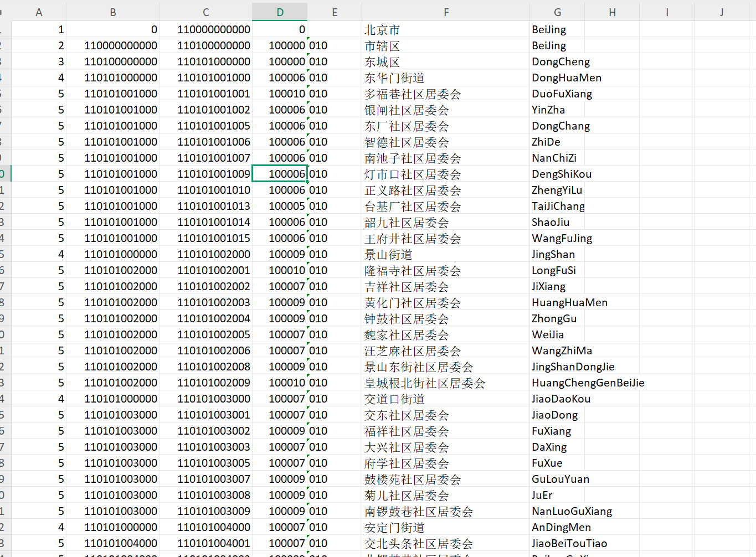Select the DengShiKou pinyin cell
Viewport: 756px width, 557px height.
(x=557, y=174)
